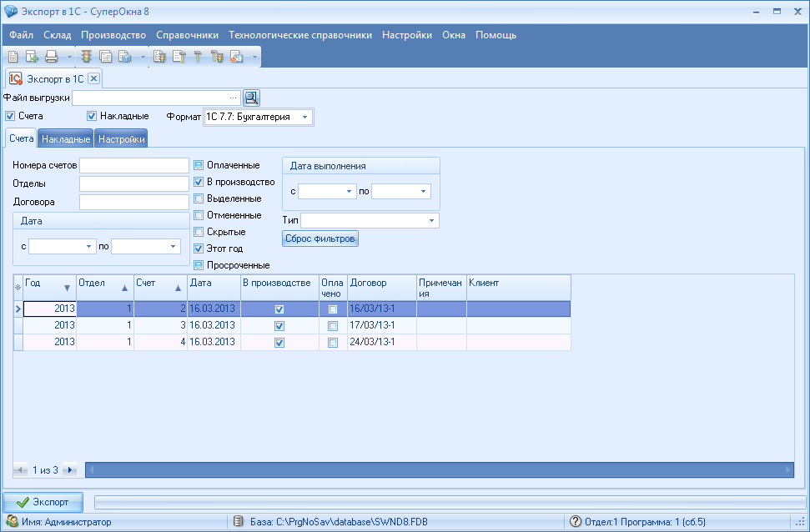Click the traffic light toolbar icon
810x532 pixels.
pyautogui.click(x=86, y=57)
